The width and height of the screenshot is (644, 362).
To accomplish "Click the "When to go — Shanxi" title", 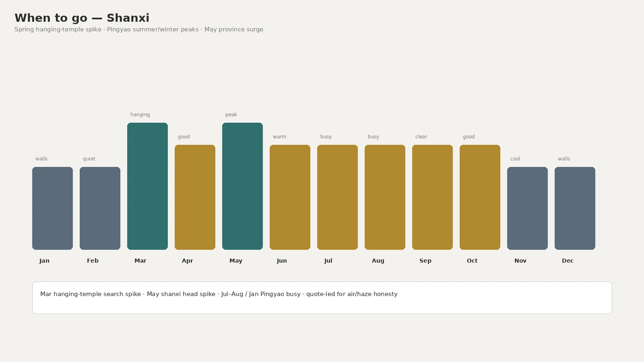I will [x=82, y=18].
